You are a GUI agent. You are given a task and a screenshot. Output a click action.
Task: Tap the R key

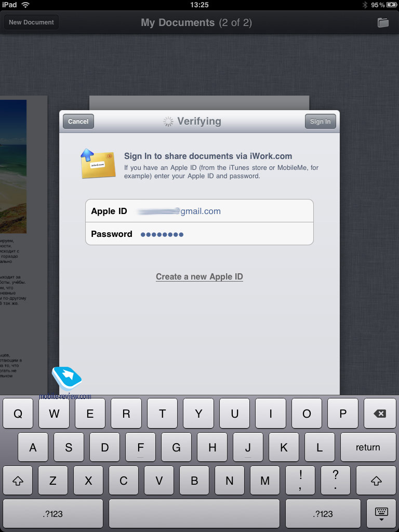pyautogui.click(x=126, y=413)
